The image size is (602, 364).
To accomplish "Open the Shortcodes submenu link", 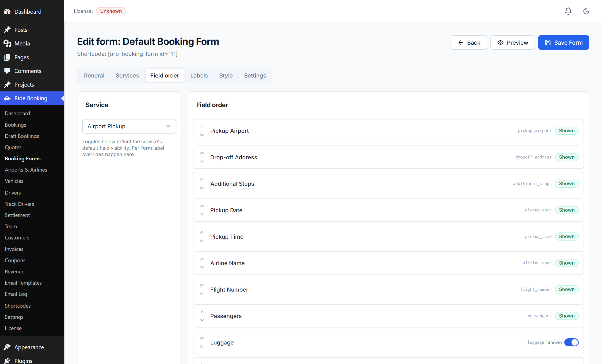I will [x=18, y=306].
